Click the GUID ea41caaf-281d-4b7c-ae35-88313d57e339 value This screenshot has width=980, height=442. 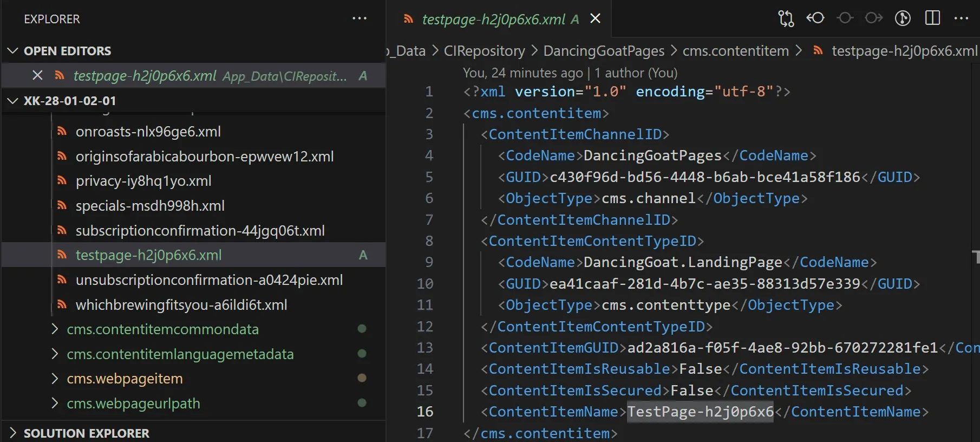tap(705, 284)
